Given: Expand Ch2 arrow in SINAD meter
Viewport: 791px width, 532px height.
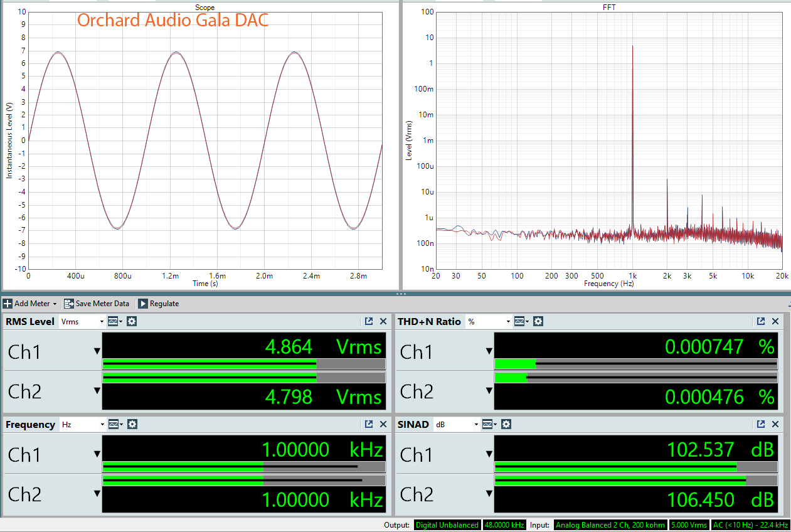Looking at the screenshot, I should [x=489, y=494].
